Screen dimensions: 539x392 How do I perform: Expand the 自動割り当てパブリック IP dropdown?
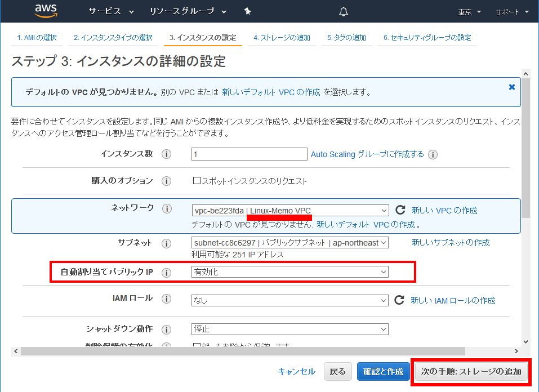[290, 272]
